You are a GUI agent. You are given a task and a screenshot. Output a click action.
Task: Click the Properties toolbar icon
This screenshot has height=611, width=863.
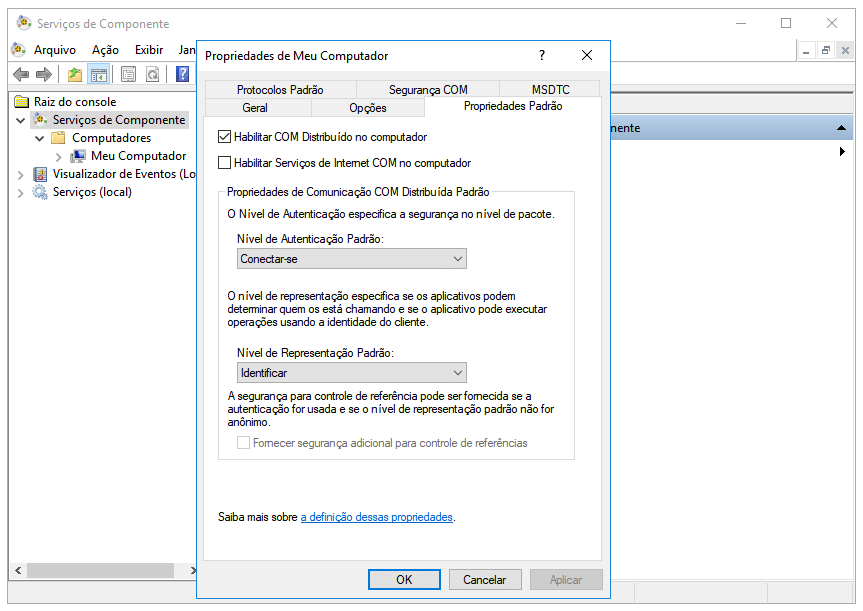pyautogui.click(x=128, y=74)
